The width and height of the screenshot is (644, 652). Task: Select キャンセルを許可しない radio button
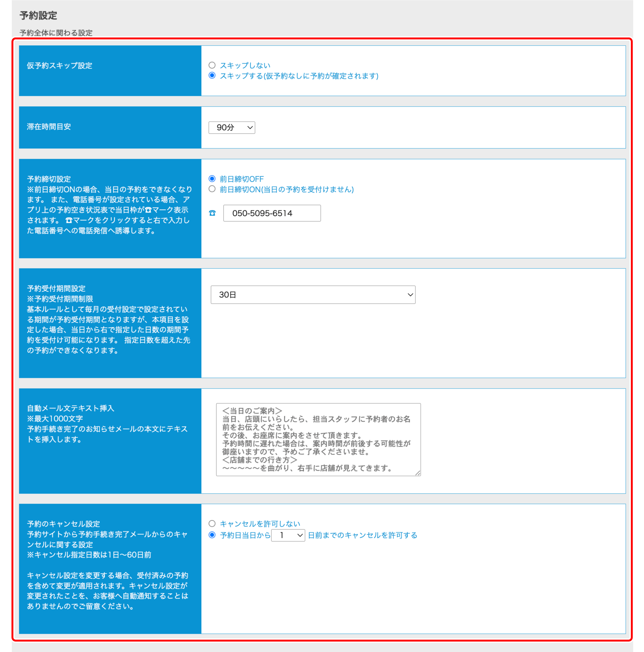212,523
